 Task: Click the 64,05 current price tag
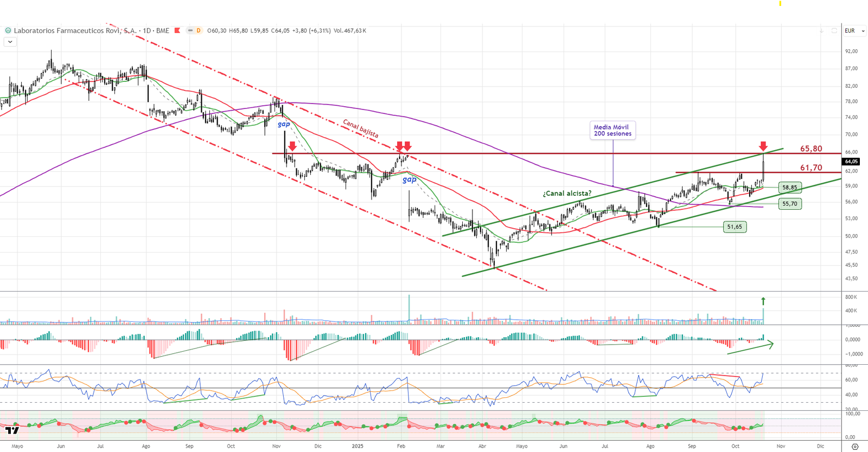(x=851, y=162)
